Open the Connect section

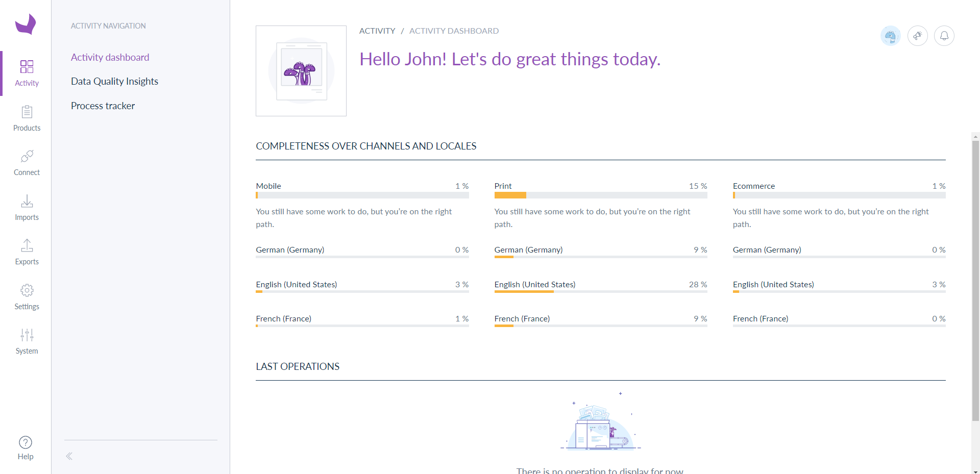pyautogui.click(x=27, y=162)
